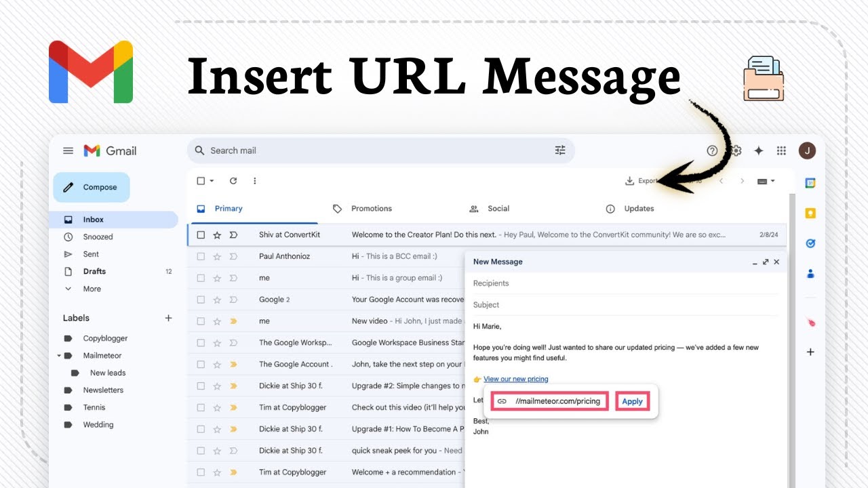This screenshot has width=868, height=488.
Task: Select the Shiv at ConvertKit email checkbox
Action: tap(201, 235)
